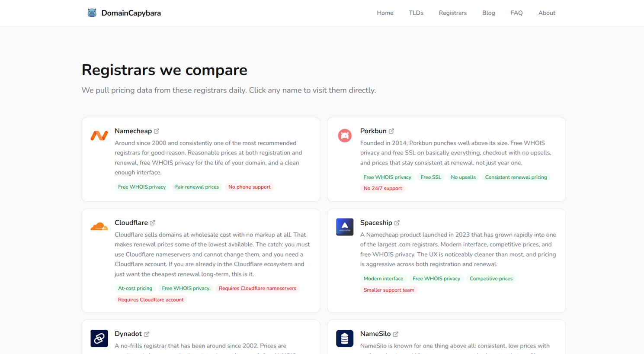Open the Blog page from navigation

pyautogui.click(x=489, y=13)
